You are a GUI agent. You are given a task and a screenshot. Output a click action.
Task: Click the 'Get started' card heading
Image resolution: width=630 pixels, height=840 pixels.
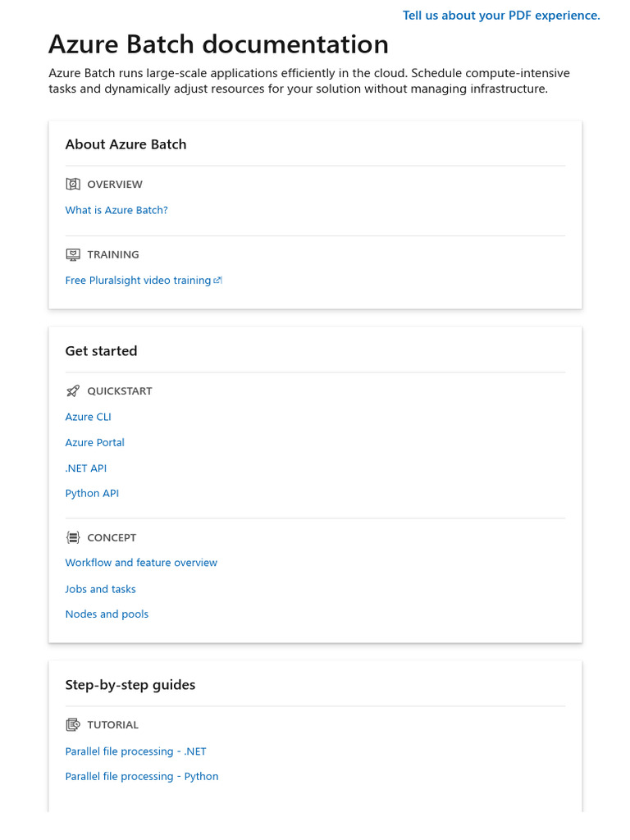(101, 351)
